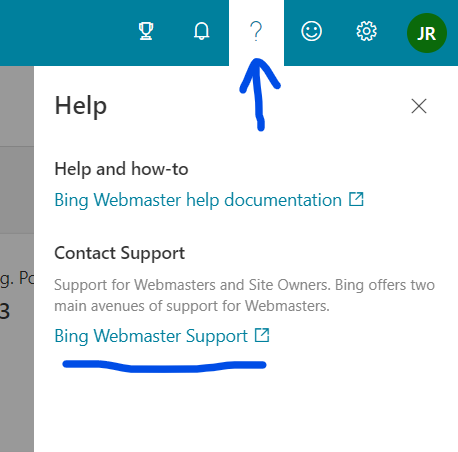Click the 'Help and how-to' heading
The width and height of the screenshot is (458, 452).
[x=121, y=169]
